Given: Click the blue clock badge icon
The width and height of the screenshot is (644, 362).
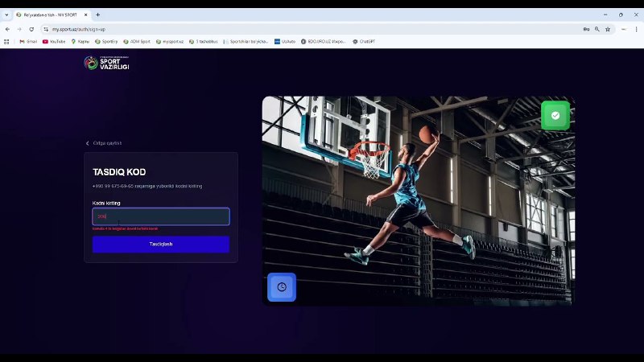Looking at the screenshot, I should (282, 287).
